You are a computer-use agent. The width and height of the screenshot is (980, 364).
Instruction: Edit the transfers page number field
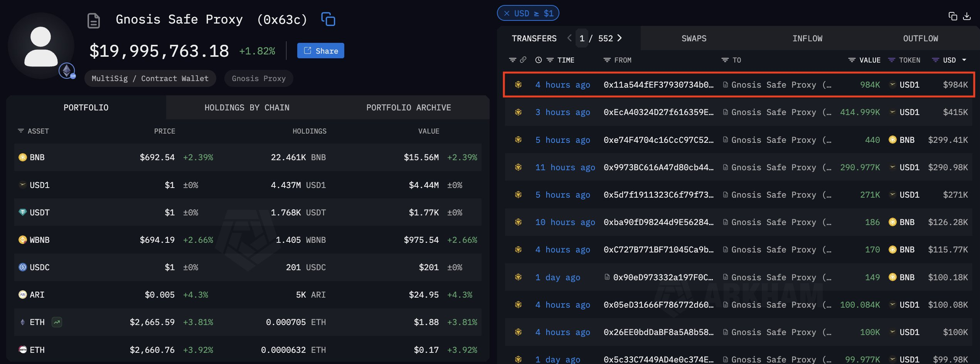pyautogui.click(x=582, y=38)
